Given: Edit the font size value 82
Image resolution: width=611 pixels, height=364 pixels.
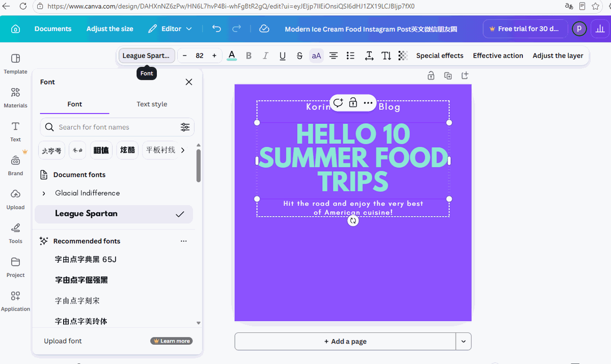Looking at the screenshot, I should (x=200, y=55).
